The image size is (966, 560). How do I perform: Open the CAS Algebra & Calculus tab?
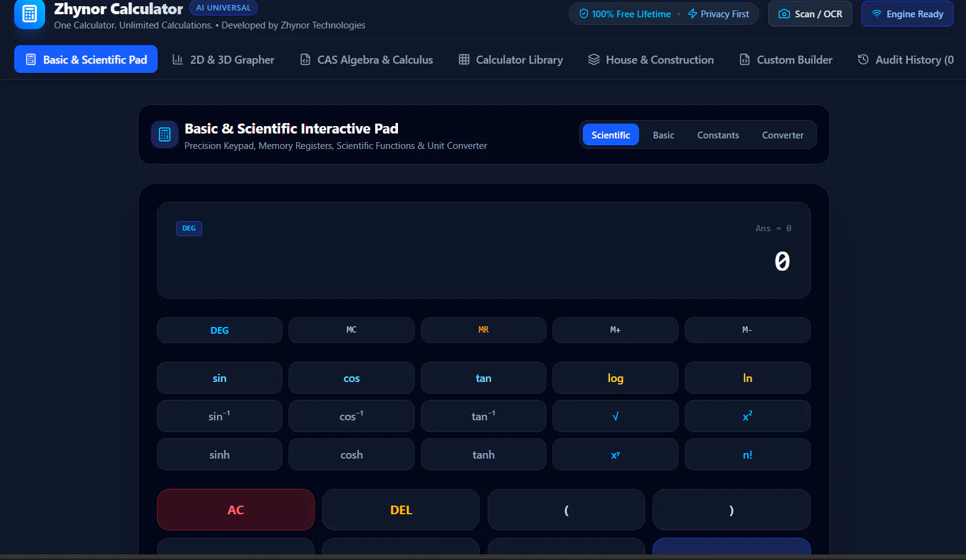click(x=366, y=59)
